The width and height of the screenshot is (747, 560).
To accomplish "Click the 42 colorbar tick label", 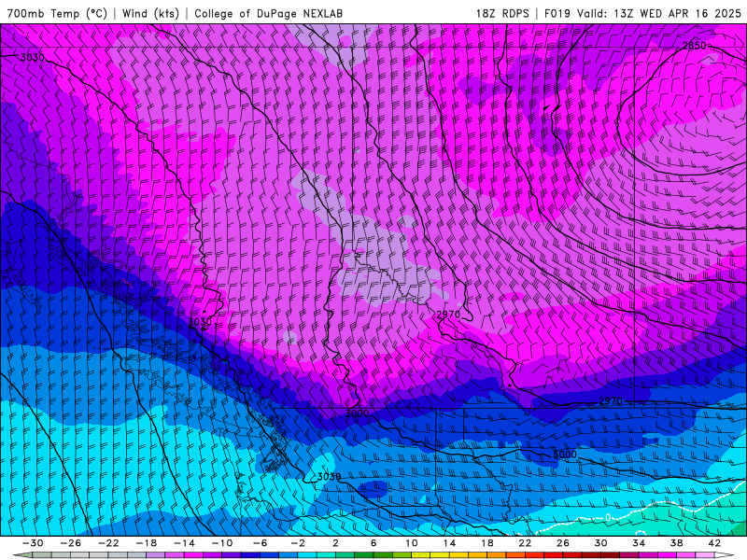I will pos(714,543).
